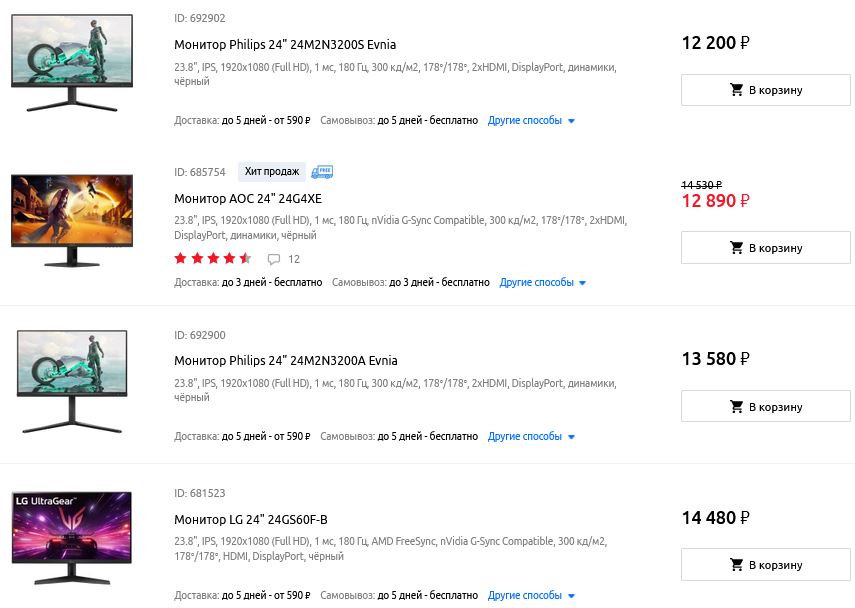Screen dimensions: 855x608
Task: Expand "Другие способы" for AOC 24G4XE
Action: click(x=543, y=283)
